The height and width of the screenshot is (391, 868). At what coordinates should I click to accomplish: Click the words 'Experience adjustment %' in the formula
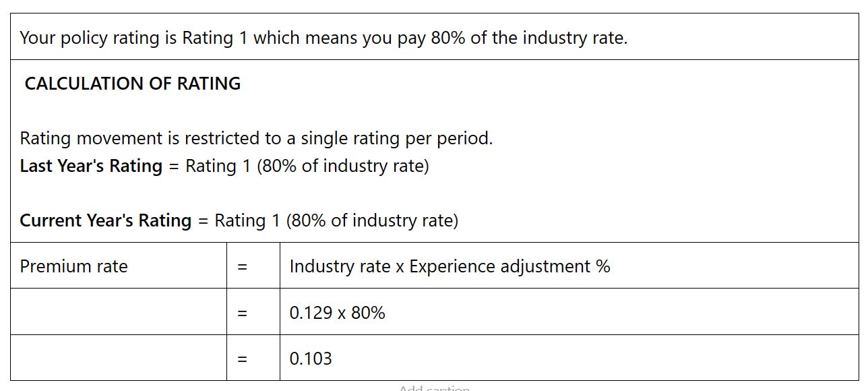[x=509, y=266]
